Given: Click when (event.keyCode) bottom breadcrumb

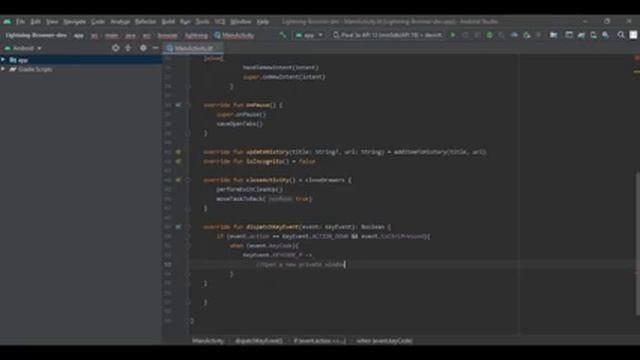Looking at the screenshot, I should [x=384, y=340].
